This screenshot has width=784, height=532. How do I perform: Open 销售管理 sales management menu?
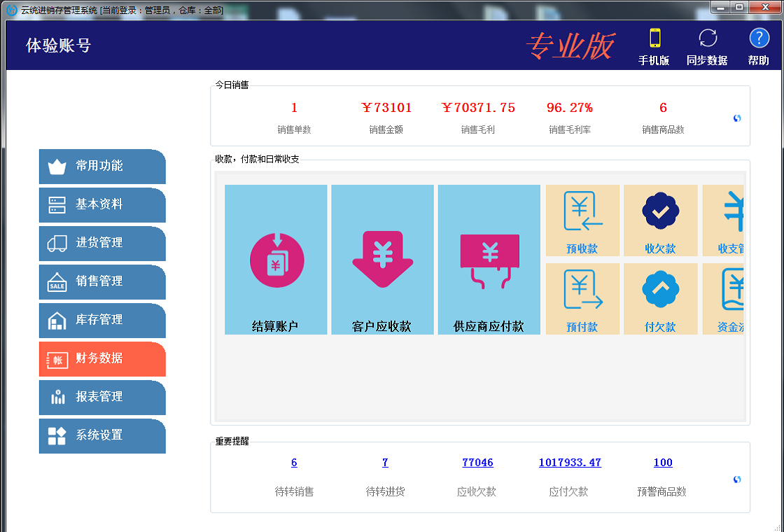[102, 281]
